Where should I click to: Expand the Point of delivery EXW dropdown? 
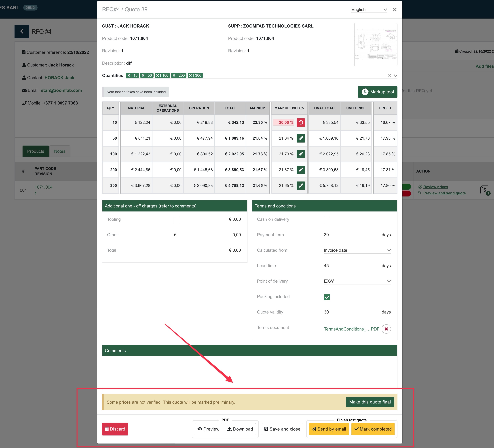pos(357,281)
